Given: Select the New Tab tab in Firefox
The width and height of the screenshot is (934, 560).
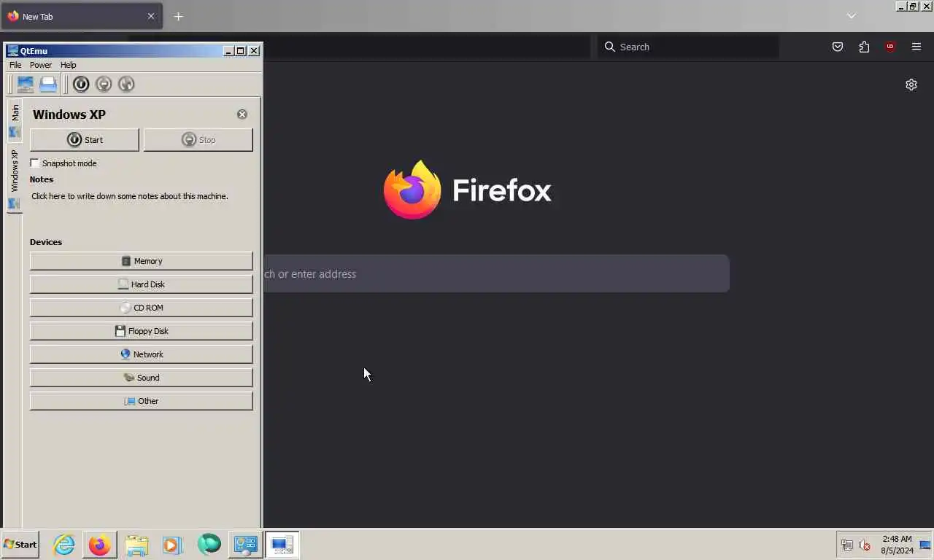Looking at the screenshot, I should [x=82, y=16].
